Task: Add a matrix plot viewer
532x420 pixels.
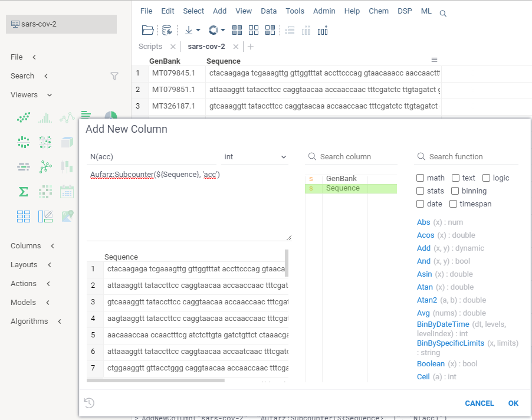Action: (45, 142)
